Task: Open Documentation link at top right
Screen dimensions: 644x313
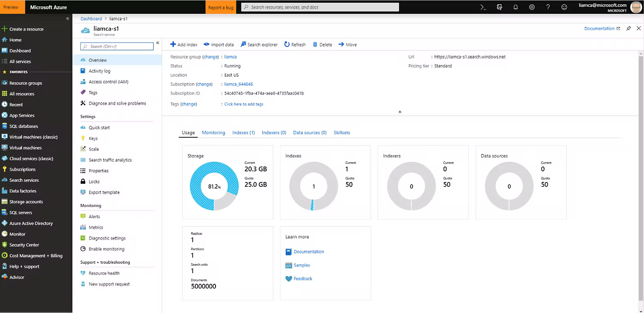Action: pyautogui.click(x=602, y=28)
